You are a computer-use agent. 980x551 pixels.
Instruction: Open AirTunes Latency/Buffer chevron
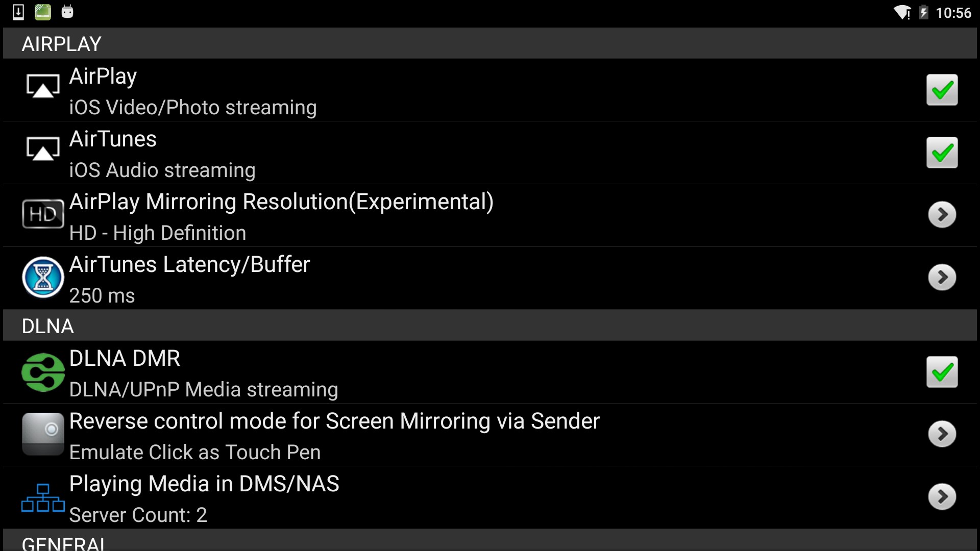[x=942, y=278]
